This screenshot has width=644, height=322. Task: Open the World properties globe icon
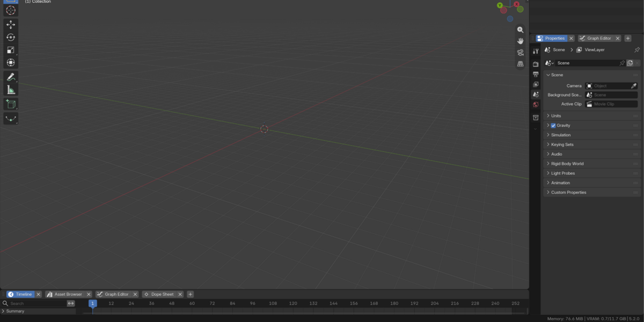point(536,105)
